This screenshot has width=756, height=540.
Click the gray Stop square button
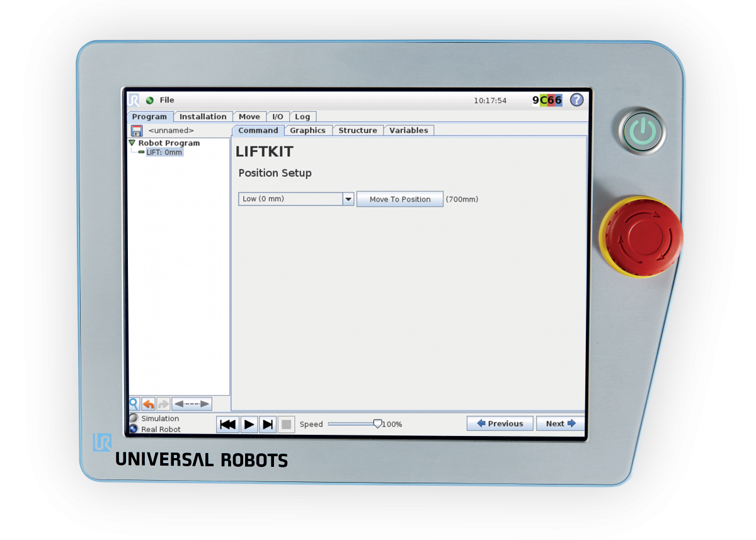[286, 424]
